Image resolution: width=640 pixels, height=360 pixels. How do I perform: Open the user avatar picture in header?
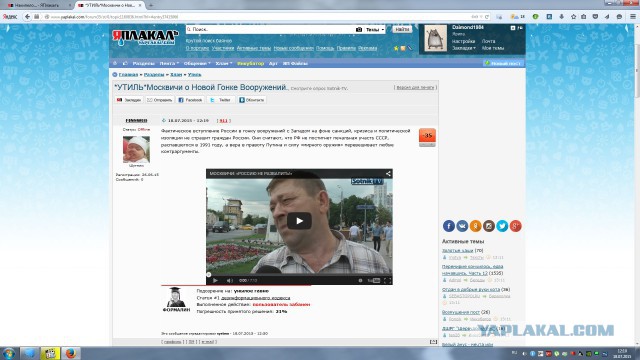pyautogui.click(x=436, y=38)
